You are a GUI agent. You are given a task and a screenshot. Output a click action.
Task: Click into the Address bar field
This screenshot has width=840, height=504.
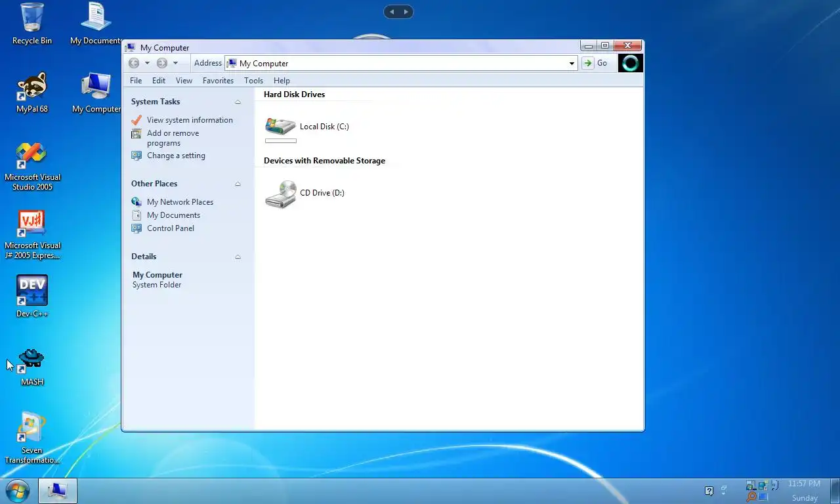coord(401,64)
